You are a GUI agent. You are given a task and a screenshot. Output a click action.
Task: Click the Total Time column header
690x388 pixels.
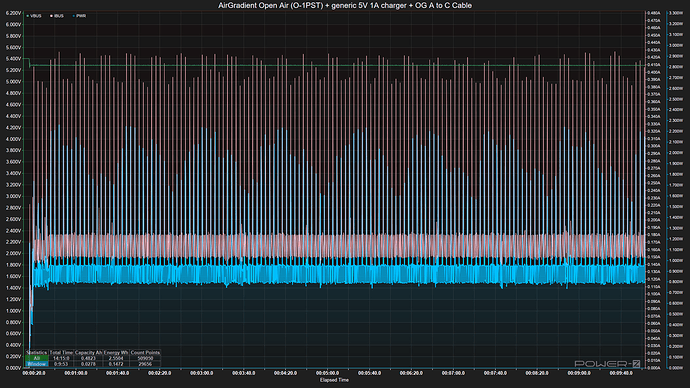pyautogui.click(x=61, y=352)
